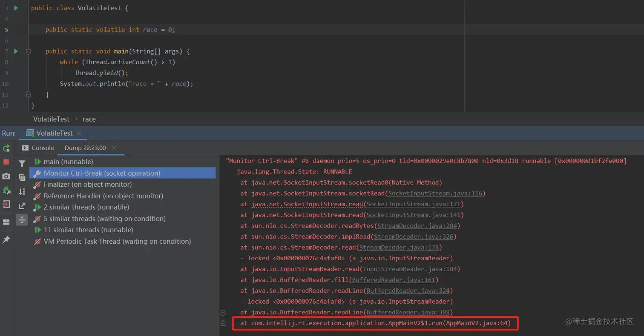
Task: Click line number 8 in the gutter
Action: click(6, 62)
